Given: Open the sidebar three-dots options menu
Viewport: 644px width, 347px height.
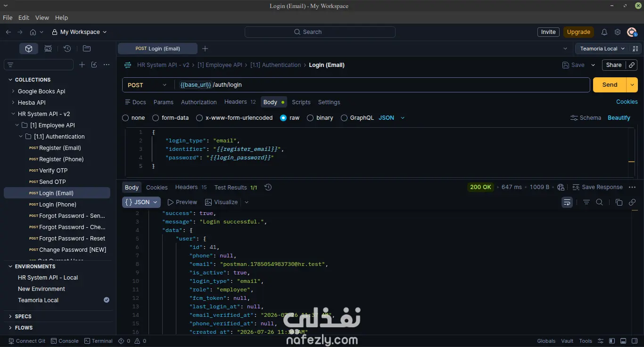Looking at the screenshot, I should pyautogui.click(x=107, y=65).
